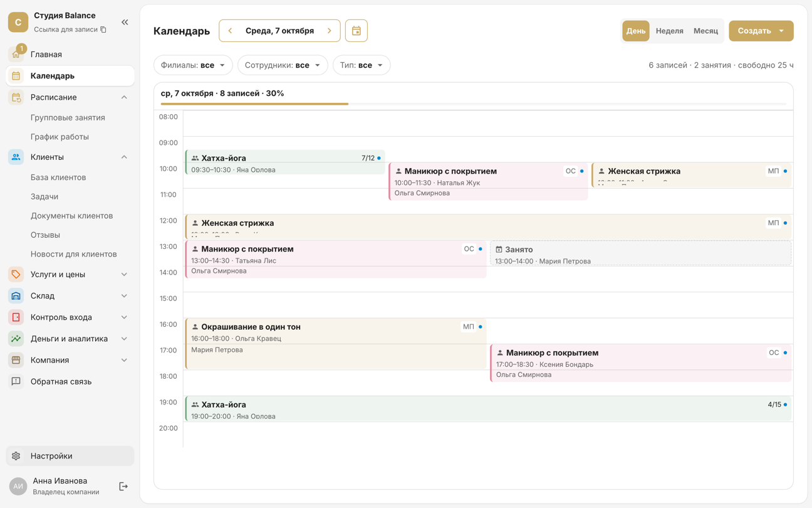Click the day occupancy progress bar
The height and width of the screenshot is (508, 812).
pyautogui.click(x=473, y=104)
